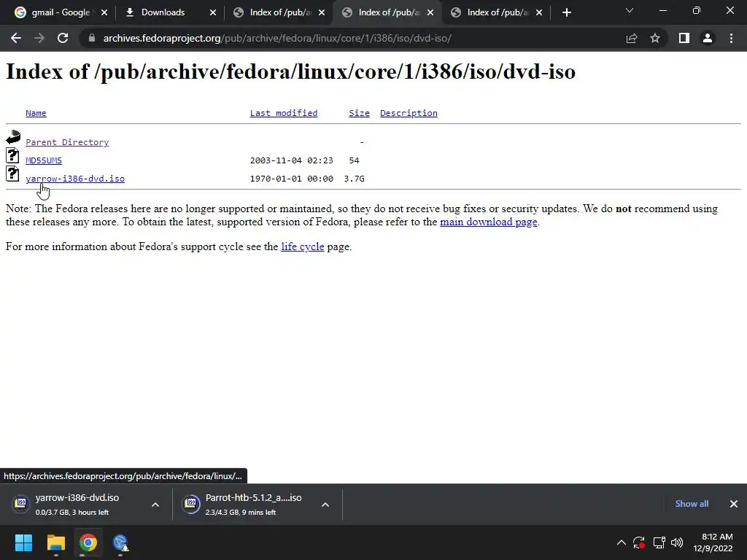The width and height of the screenshot is (747, 560).
Task: Click the sync status tray icon
Action: tap(639, 542)
